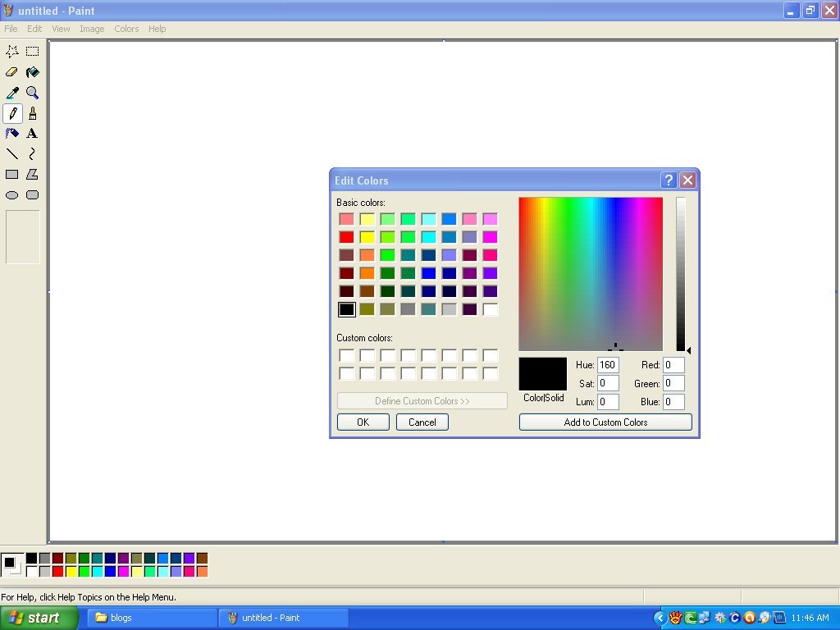Image resolution: width=840 pixels, height=630 pixels.
Task: Open the Image menu
Action: click(92, 29)
